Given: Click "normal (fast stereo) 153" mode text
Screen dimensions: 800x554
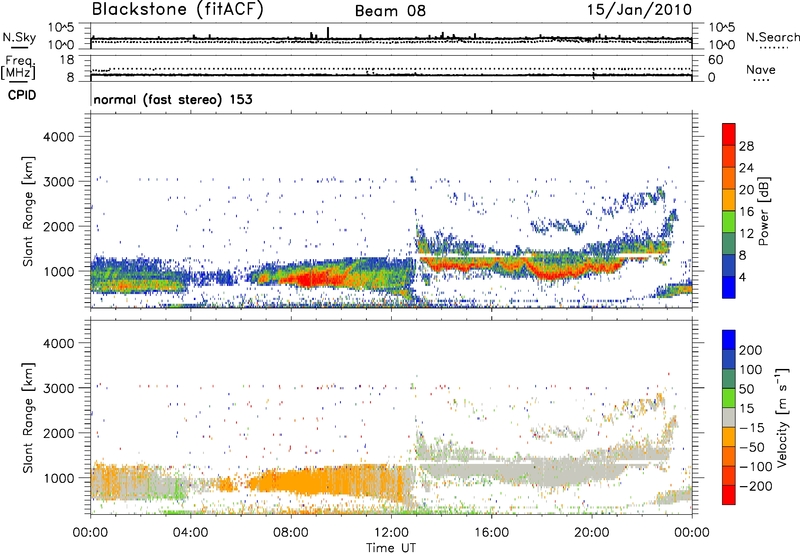Looking at the screenshot, I should (x=173, y=99).
